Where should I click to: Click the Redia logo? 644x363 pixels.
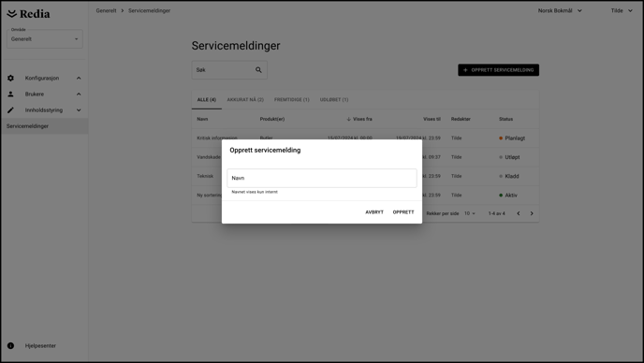click(28, 14)
